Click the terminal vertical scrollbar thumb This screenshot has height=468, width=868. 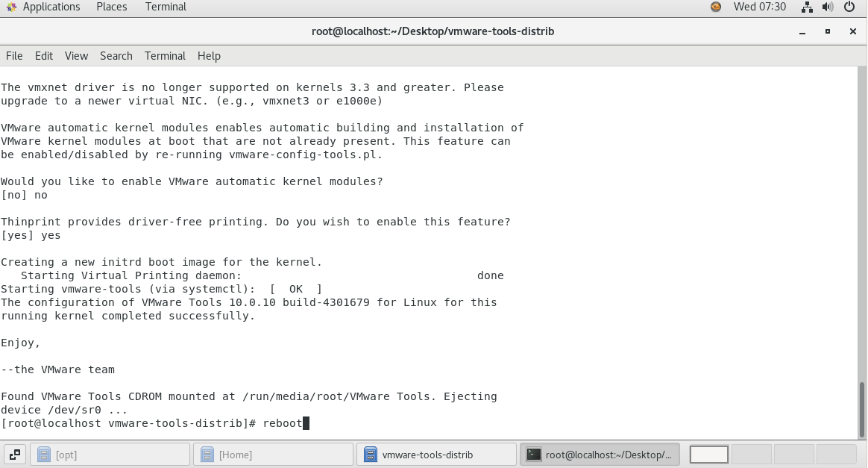tap(862, 410)
